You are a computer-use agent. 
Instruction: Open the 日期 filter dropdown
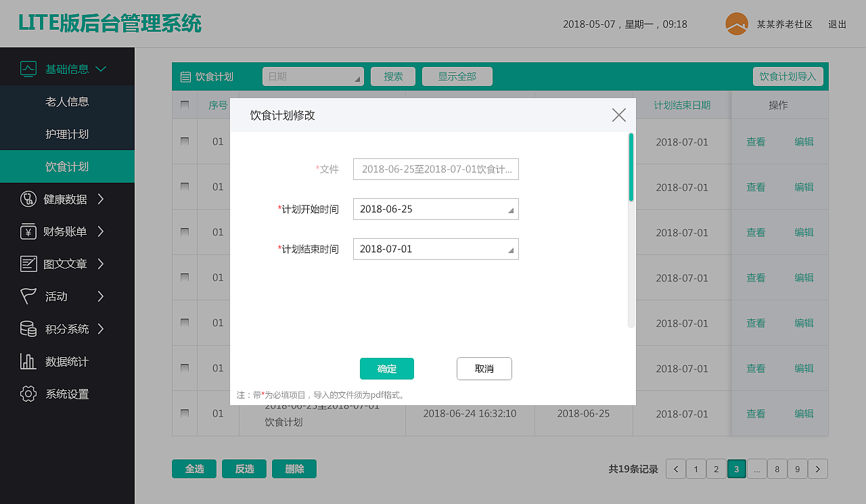click(x=313, y=76)
